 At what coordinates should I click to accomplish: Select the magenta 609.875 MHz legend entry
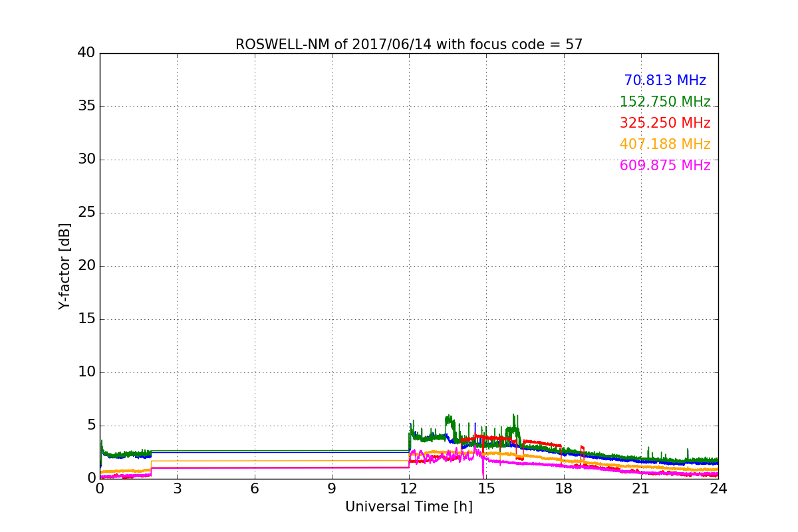pos(664,166)
